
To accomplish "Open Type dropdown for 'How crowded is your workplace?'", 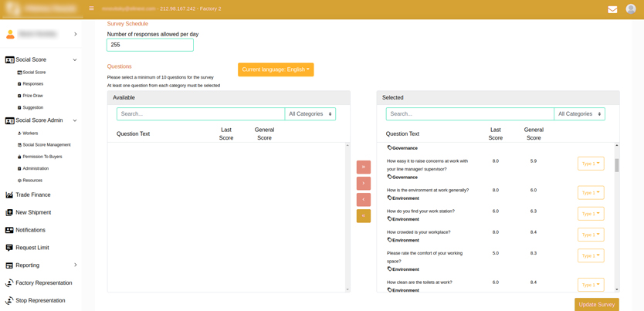I will [590, 235].
